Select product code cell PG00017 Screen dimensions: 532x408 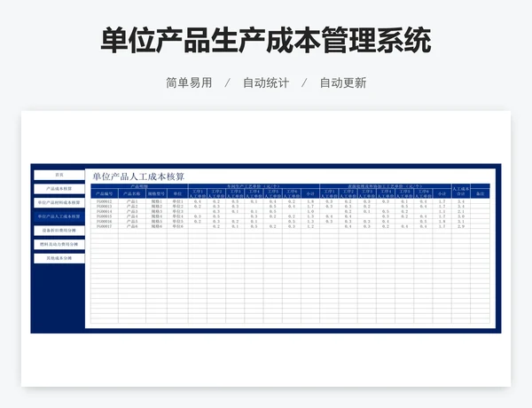click(105, 226)
